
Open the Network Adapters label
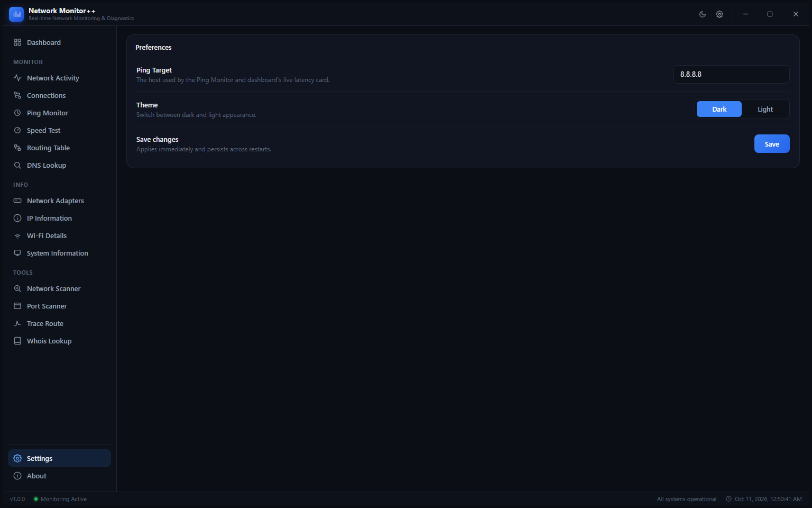56,201
